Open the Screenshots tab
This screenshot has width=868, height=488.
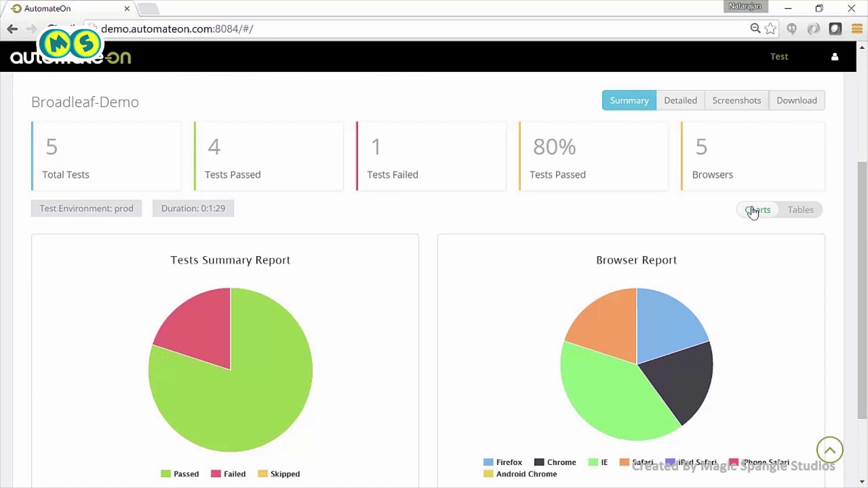tap(736, 100)
